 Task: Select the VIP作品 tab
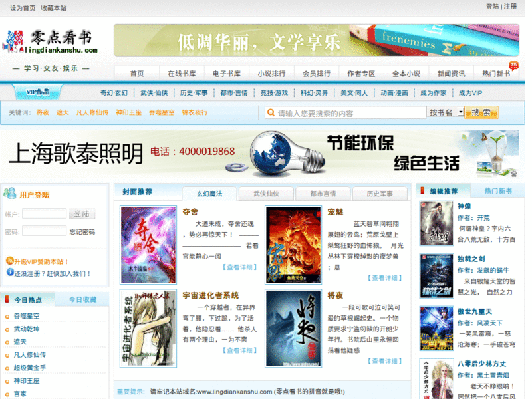38,92
